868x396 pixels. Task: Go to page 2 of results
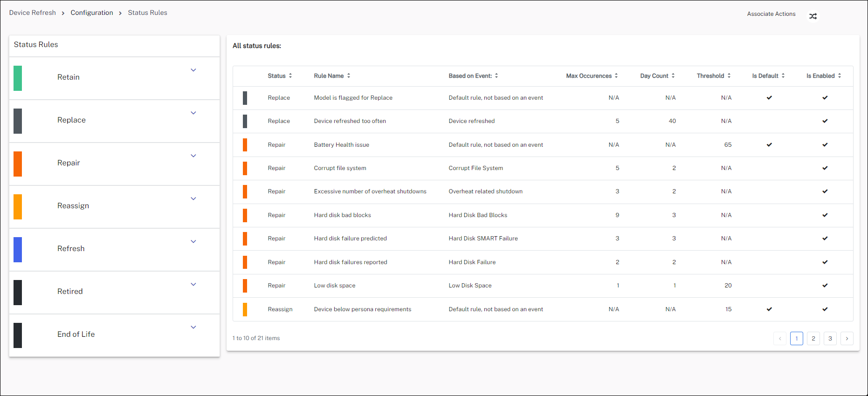(x=813, y=339)
